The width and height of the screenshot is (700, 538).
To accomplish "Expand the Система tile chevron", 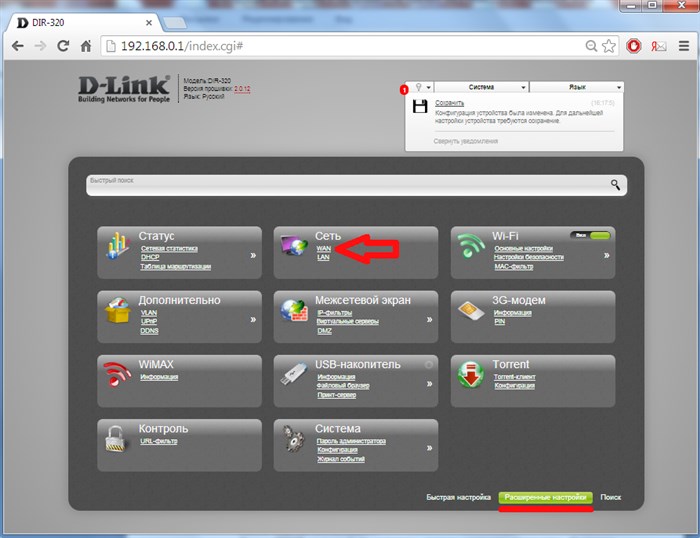I will (429, 448).
